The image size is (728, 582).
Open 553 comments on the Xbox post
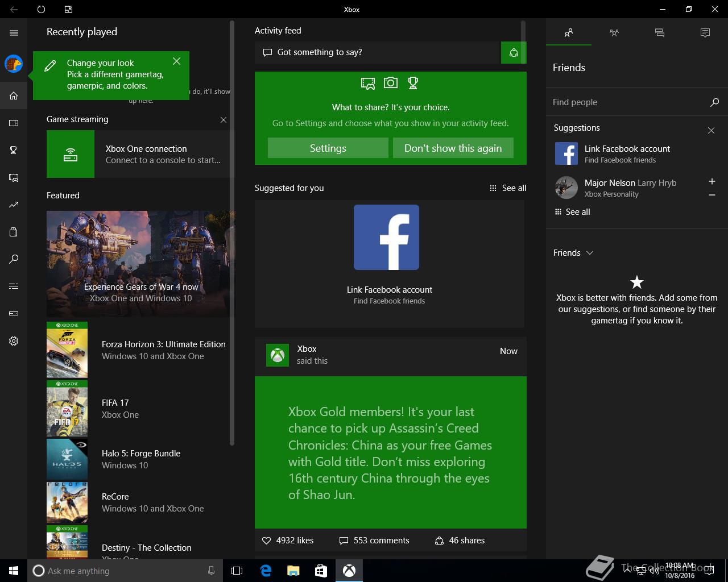pyautogui.click(x=374, y=541)
